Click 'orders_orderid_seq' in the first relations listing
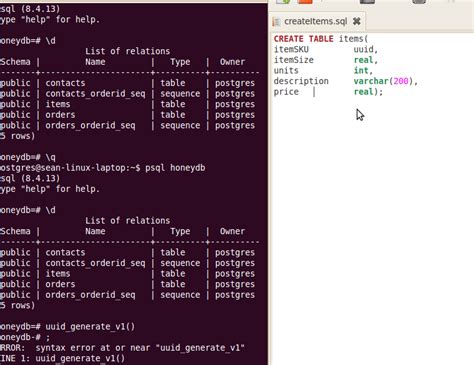 point(90,125)
